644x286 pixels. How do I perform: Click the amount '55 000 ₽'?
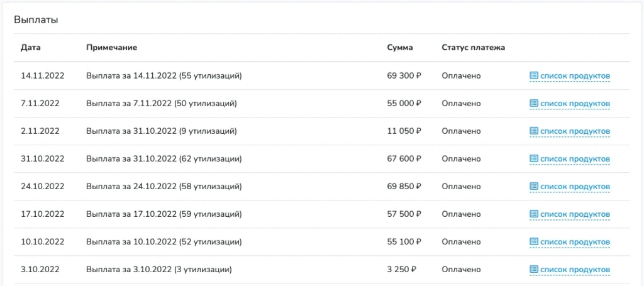(x=404, y=104)
